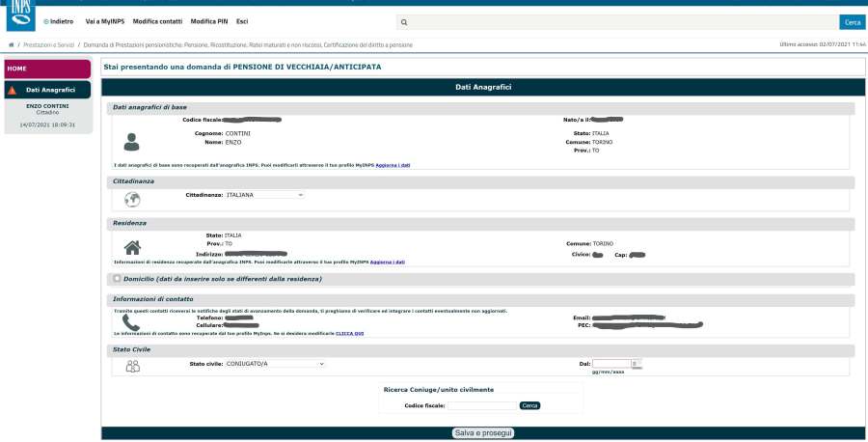Focus the spouse Codice fiscale input field
Image resolution: width=868 pixels, height=442 pixels.
coord(481,405)
